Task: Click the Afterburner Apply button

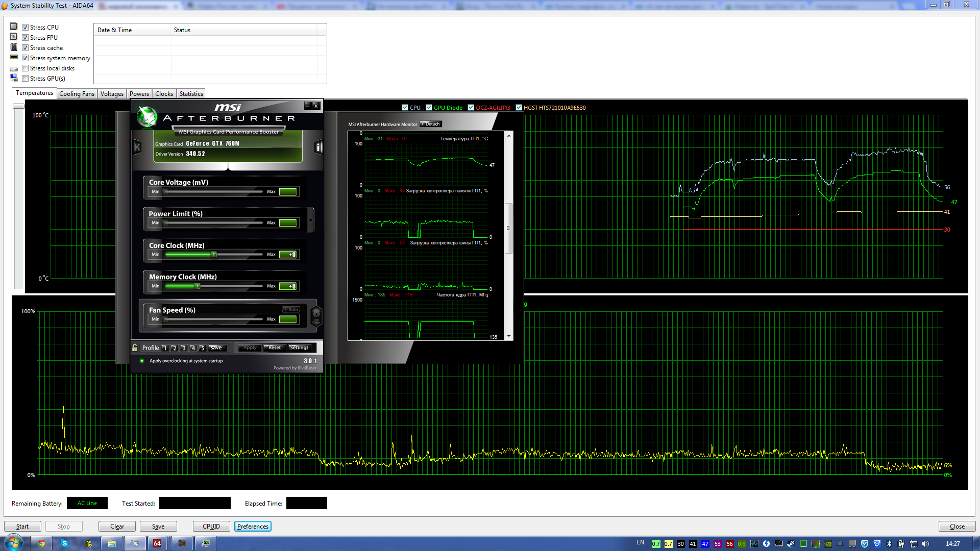Action: 250,347
